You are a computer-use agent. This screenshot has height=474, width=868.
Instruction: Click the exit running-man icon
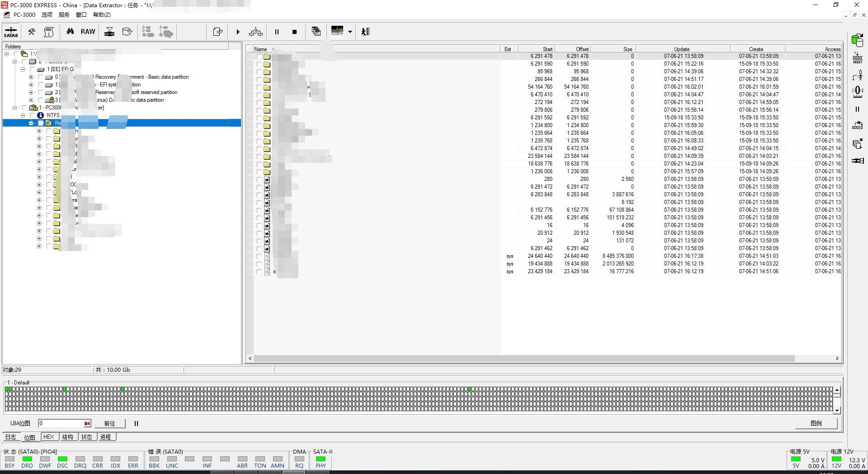[365, 32]
